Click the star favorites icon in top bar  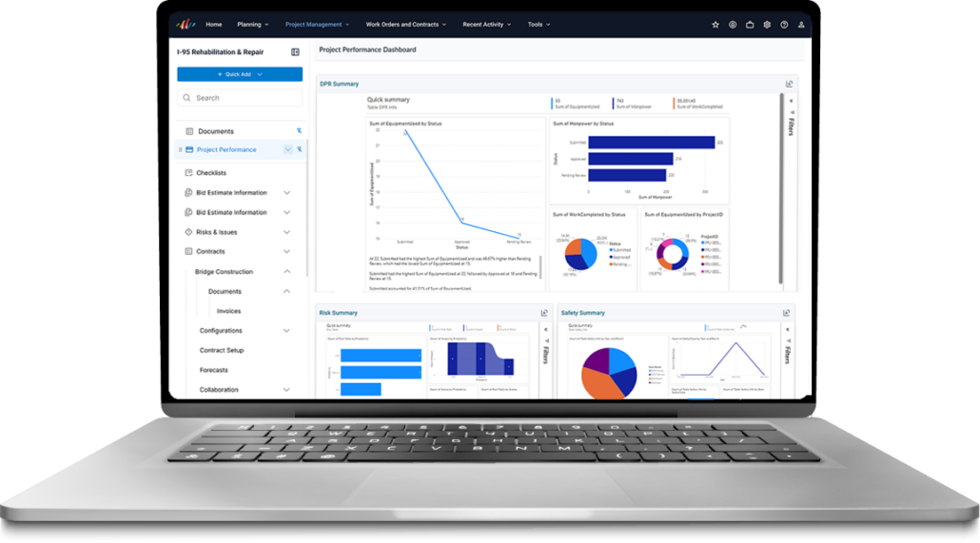[x=715, y=25]
